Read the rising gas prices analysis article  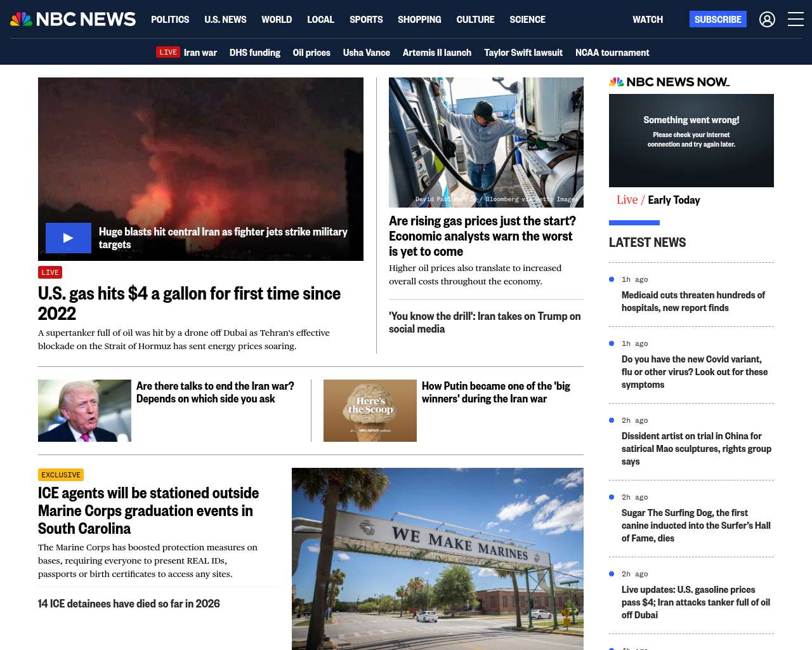click(x=482, y=236)
